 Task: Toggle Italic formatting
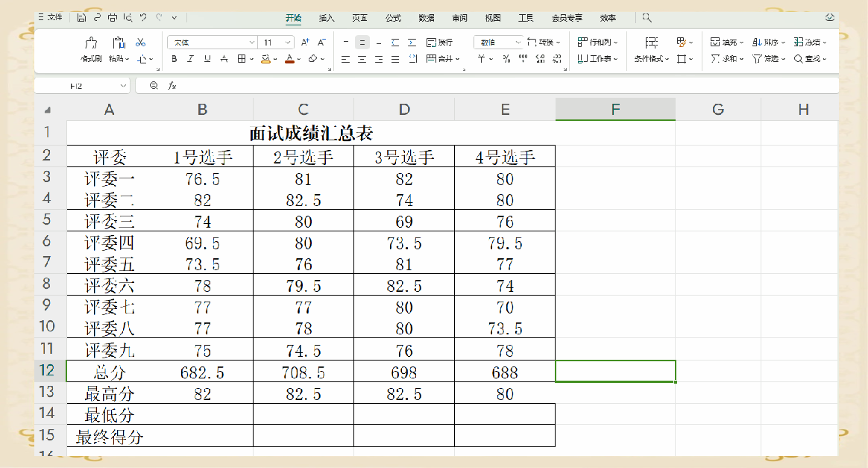click(190, 59)
